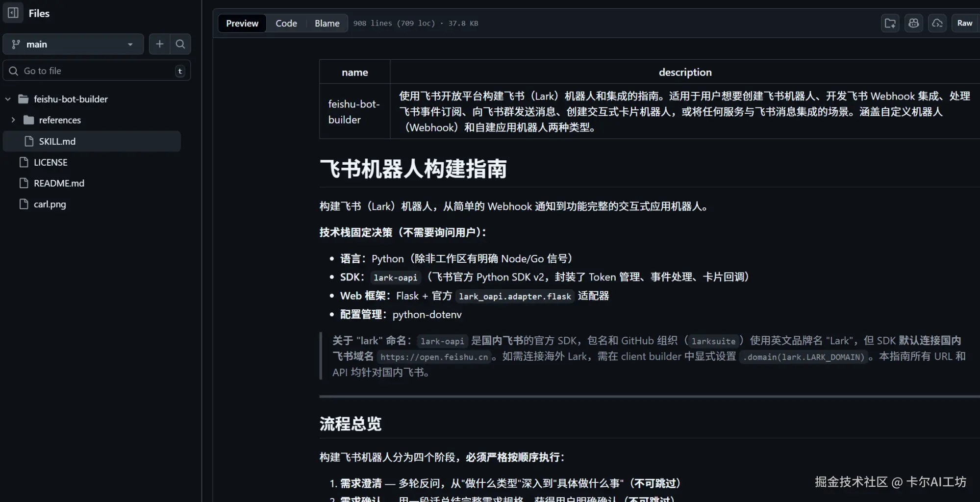980x502 pixels.
Task: Open the main branch dropdown
Action: 73,44
